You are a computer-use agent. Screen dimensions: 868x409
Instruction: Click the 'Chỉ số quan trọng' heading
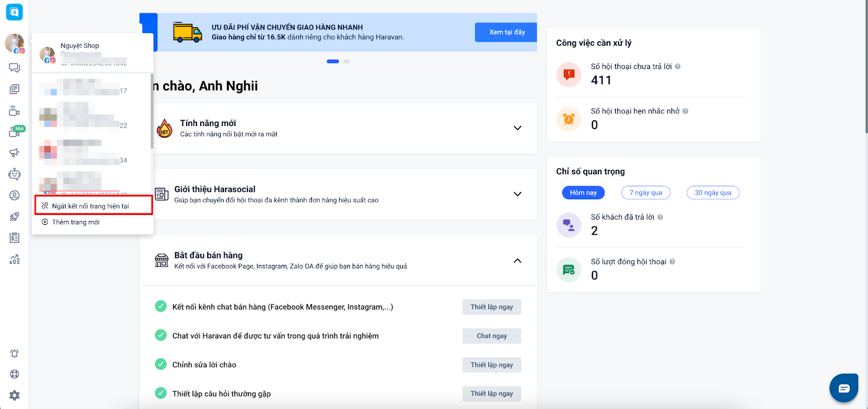tap(590, 172)
